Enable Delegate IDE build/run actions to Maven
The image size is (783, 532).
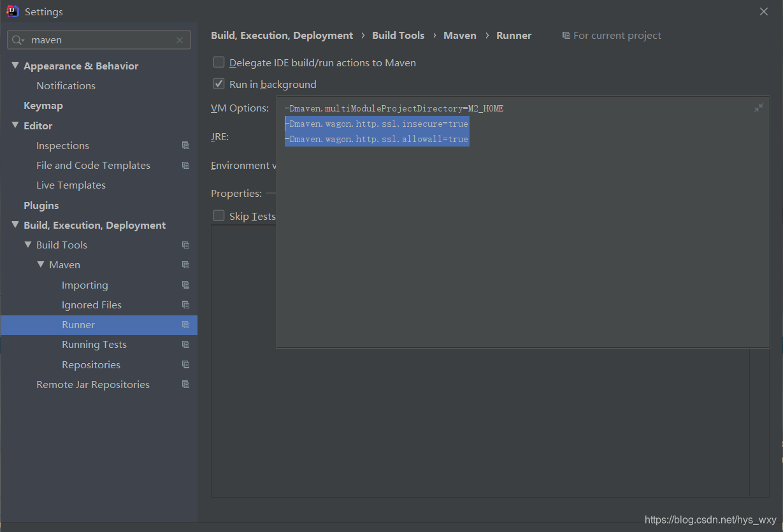[x=219, y=62]
